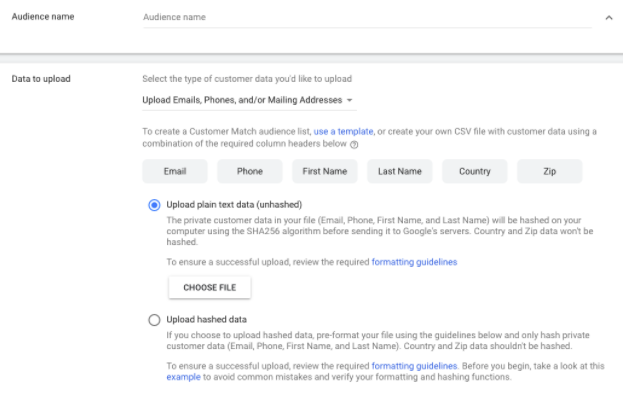The width and height of the screenshot is (624, 399).
Task: Click the Phone column header chip
Action: coord(250,171)
